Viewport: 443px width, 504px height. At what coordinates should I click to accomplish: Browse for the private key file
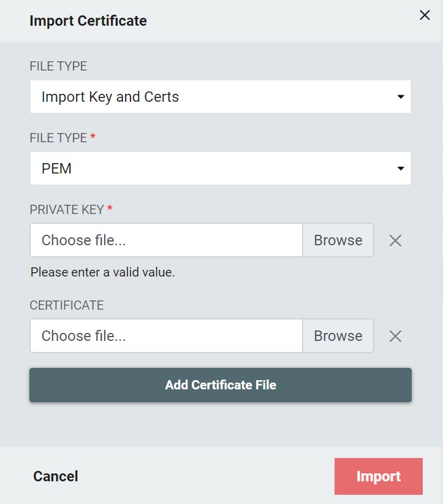tap(338, 240)
